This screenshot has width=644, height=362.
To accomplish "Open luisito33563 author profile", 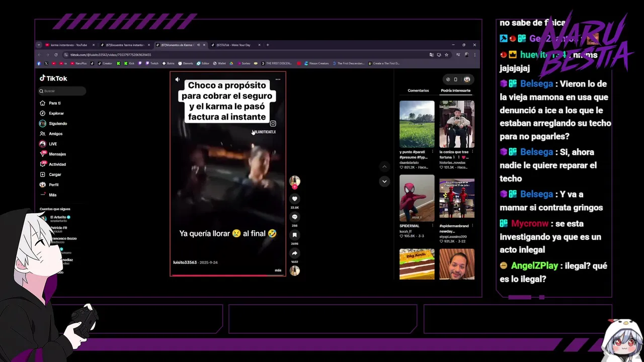I will pyautogui.click(x=185, y=262).
